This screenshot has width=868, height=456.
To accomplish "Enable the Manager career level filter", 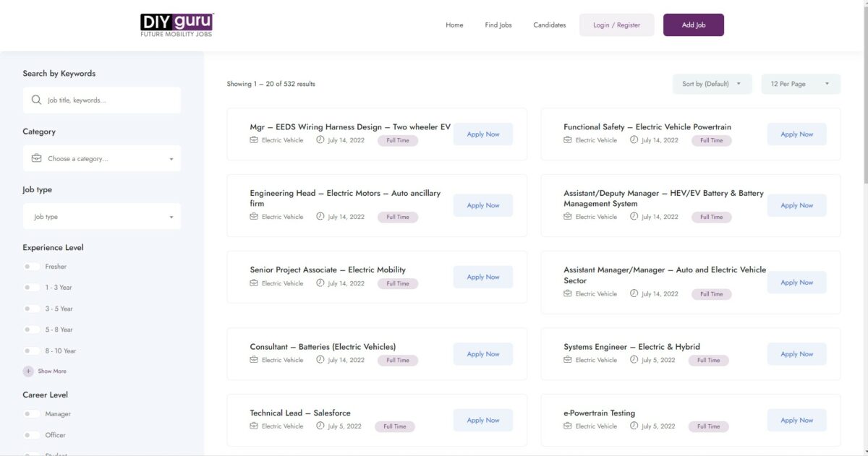I will click(x=31, y=414).
